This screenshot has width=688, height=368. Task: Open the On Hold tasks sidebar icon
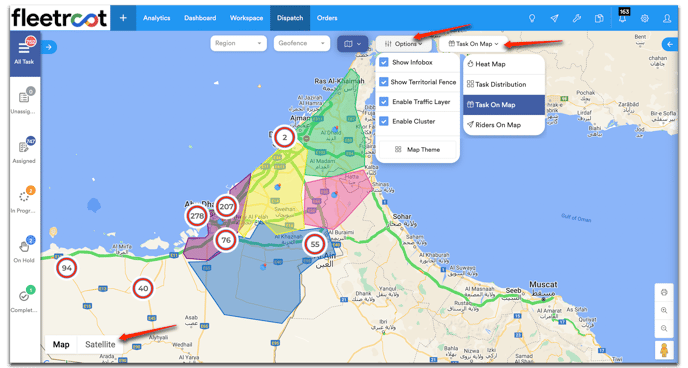(24, 250)
